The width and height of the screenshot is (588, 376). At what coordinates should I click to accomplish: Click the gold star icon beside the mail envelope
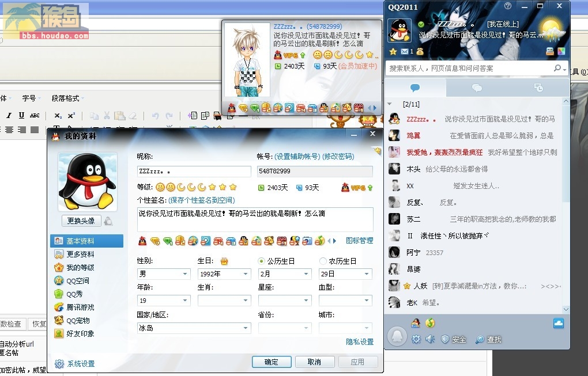coord(393,51)
